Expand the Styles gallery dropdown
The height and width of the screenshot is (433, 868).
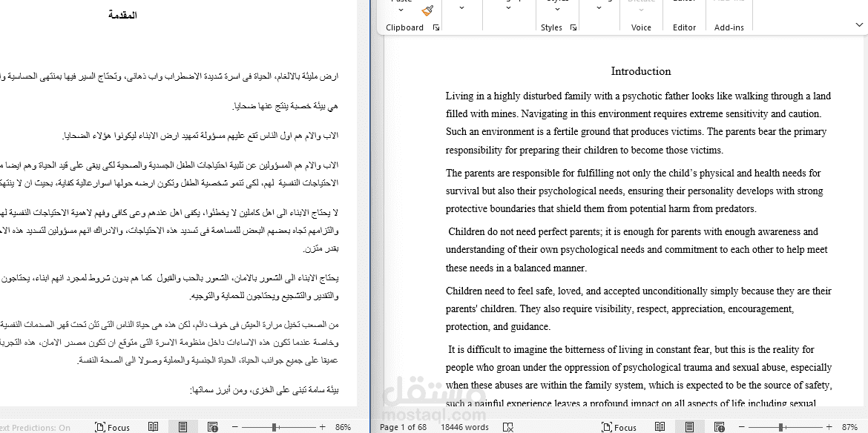[557, 9]
